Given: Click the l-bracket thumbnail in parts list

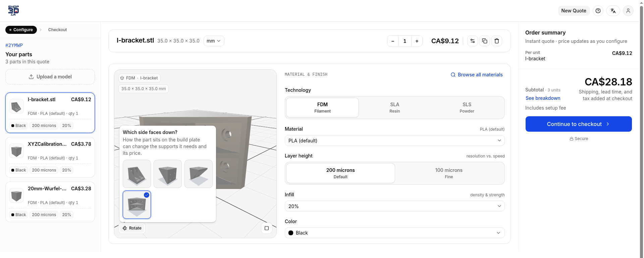Looking at the screenshot, I should [16, 107].
